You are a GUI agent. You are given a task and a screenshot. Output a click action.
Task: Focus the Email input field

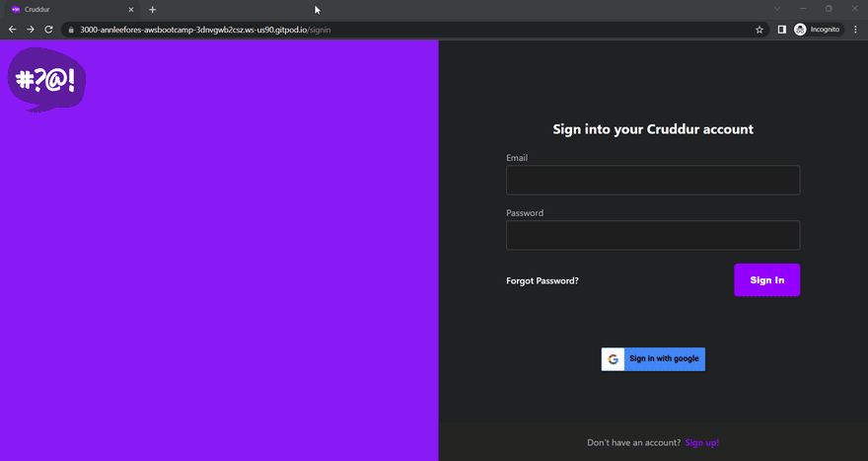tap(653, 180)
